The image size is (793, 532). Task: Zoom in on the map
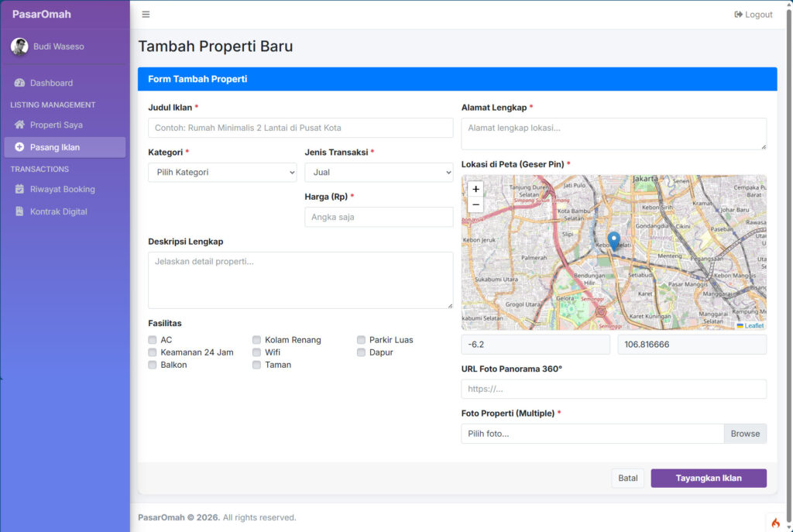click(x=475, y=189)
